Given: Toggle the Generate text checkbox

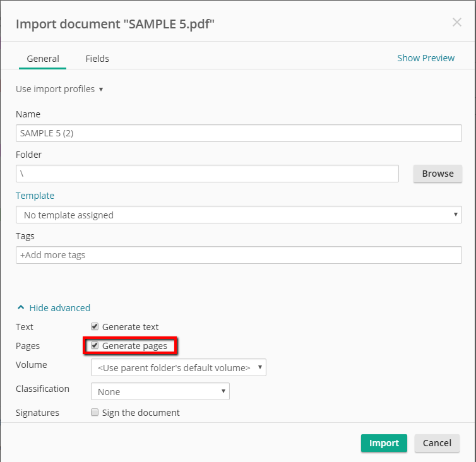Looking at the screenshot, I should pos(95,327).
